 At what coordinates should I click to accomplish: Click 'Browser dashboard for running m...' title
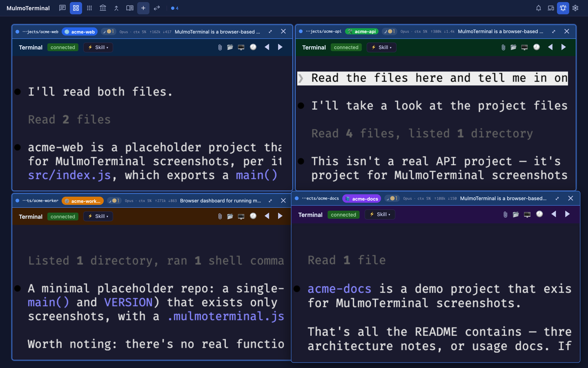(x=220, y=201)
